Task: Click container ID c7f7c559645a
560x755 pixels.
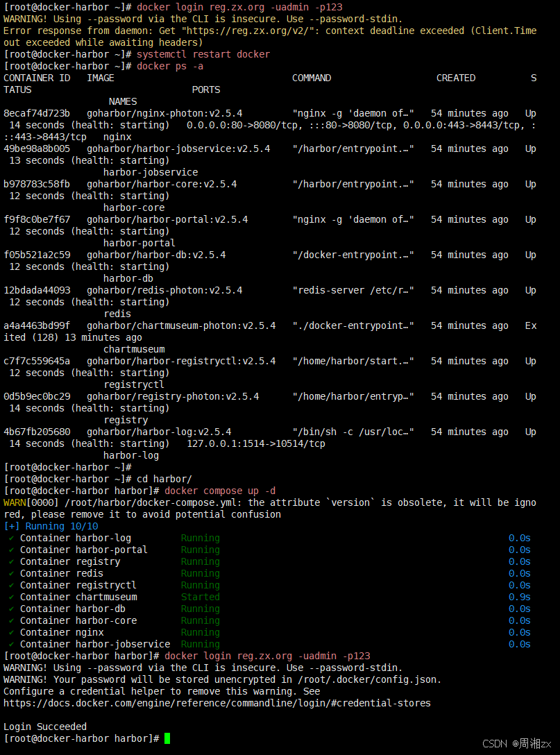Action: point(37,361)
